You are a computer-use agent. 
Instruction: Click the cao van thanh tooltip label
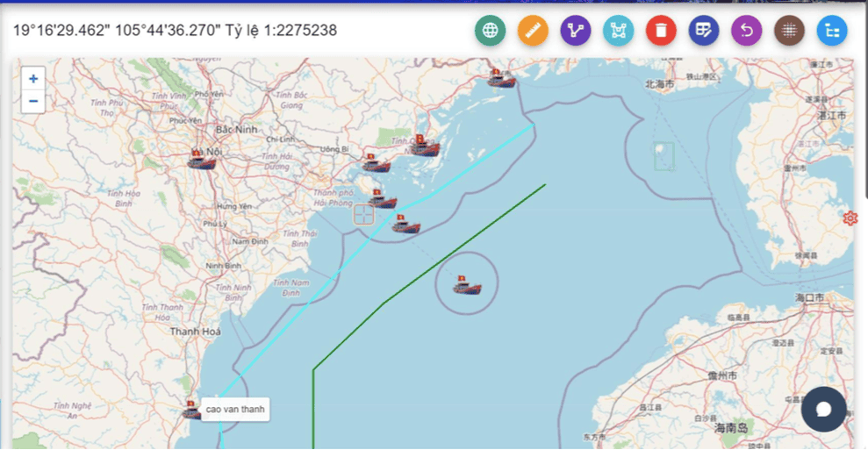pyautogui.click(x=235, y=409)
